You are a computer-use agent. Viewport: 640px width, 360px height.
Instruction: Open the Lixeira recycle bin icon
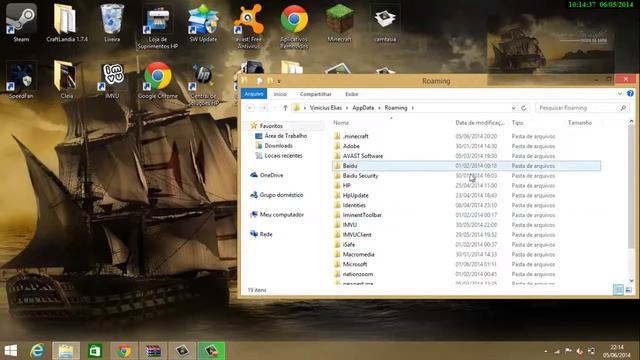click(112, 23)
